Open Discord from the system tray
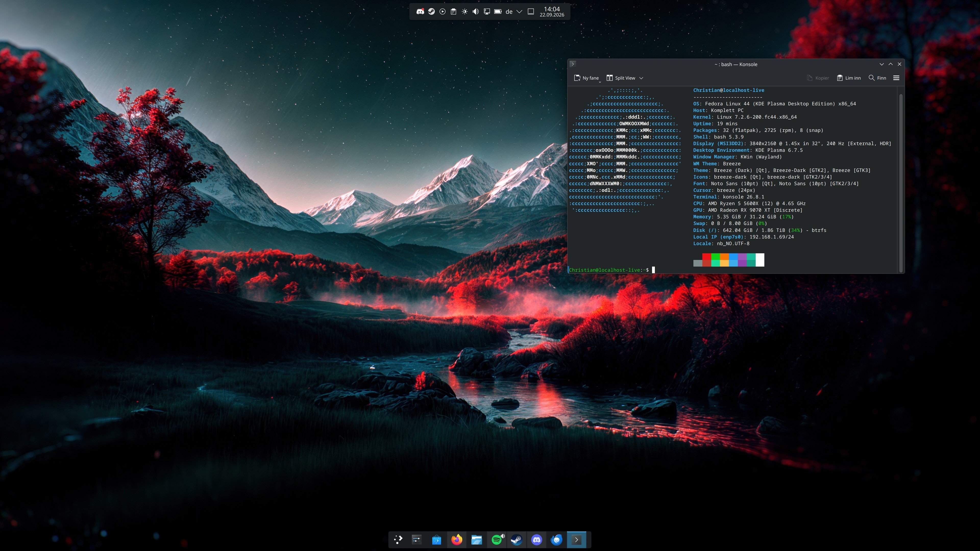Viewport: 980px width, 551px height. point(420,11)
